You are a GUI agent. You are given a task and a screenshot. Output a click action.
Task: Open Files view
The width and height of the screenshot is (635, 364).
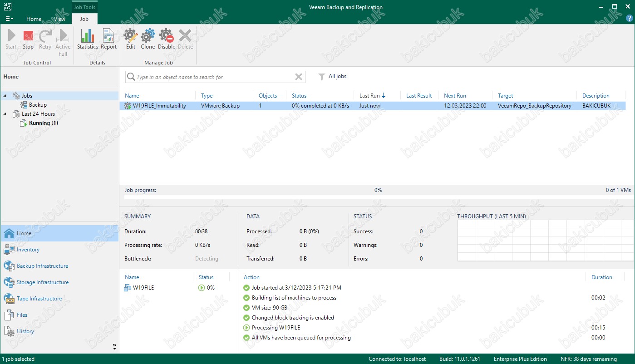tap(59, 315)
